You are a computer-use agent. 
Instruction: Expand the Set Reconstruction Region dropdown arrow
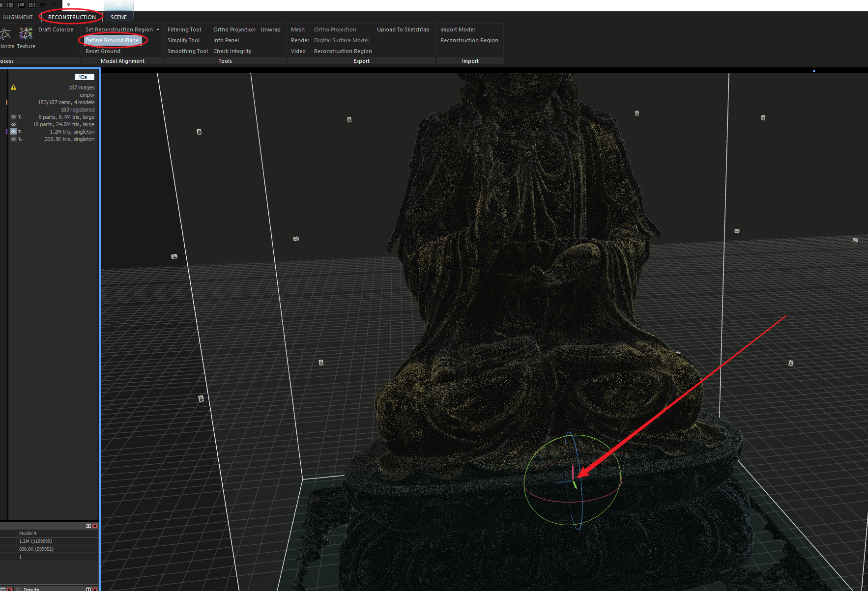(x=158, y=30)
